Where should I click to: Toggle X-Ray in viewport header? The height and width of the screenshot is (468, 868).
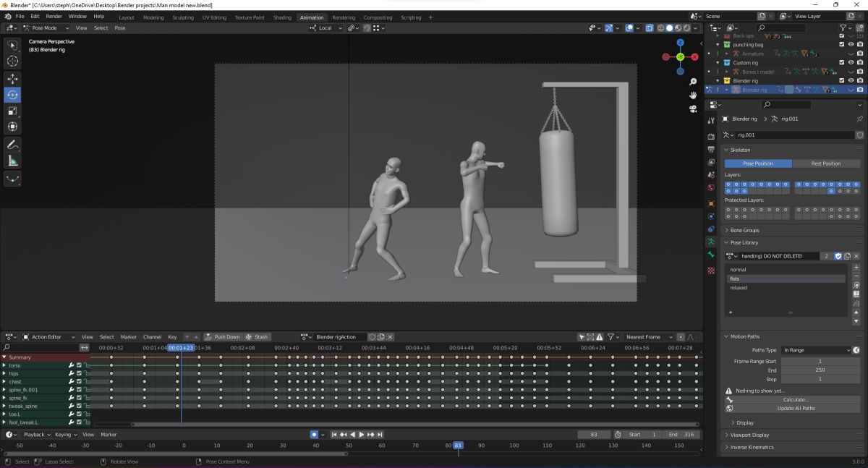(650, 28)
